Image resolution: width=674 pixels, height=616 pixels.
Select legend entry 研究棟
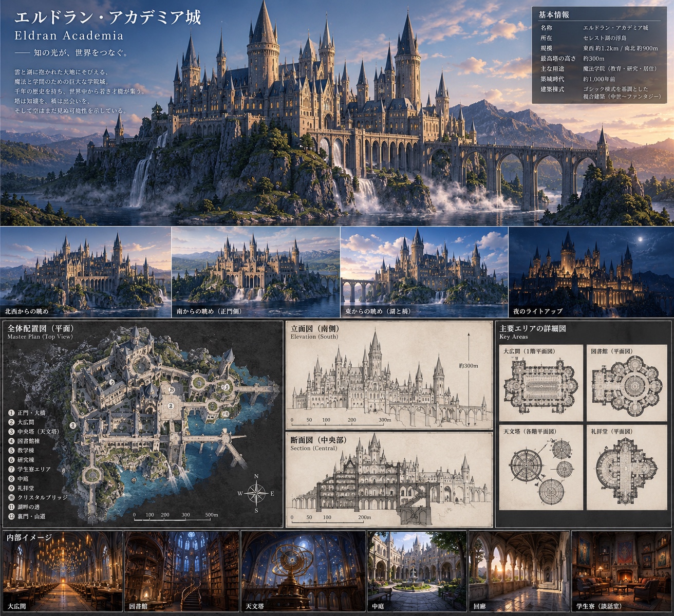tap(21, 460)
